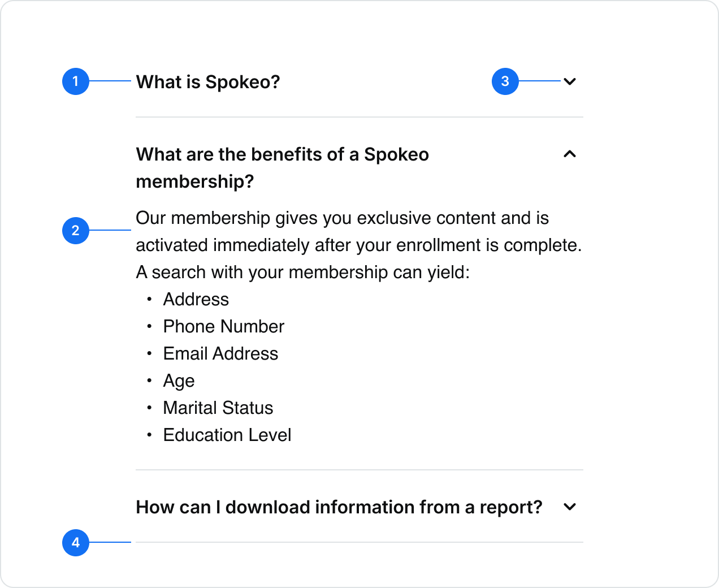Click the "Address" bullet item

[196, 299]
